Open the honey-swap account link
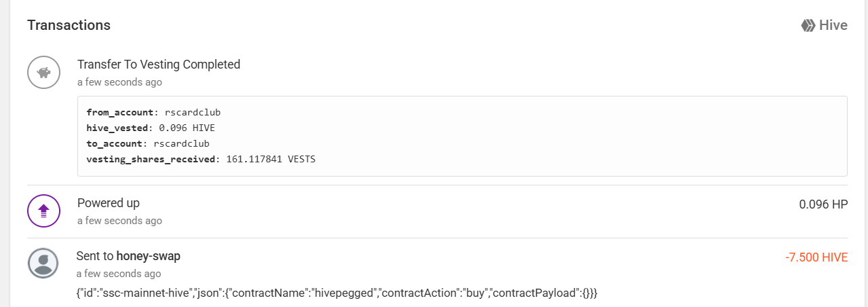Viewport: 868px width, 307px height. (148, 256)
